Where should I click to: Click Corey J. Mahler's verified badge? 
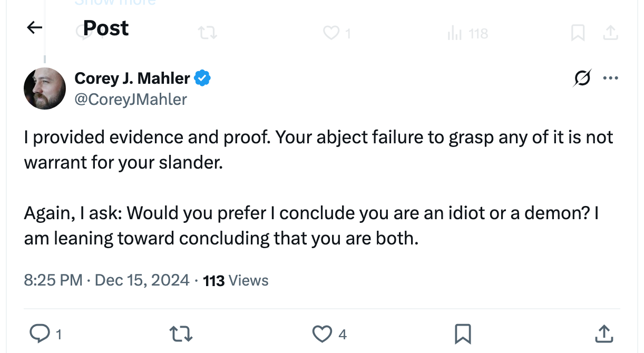(x=203, y=77)
